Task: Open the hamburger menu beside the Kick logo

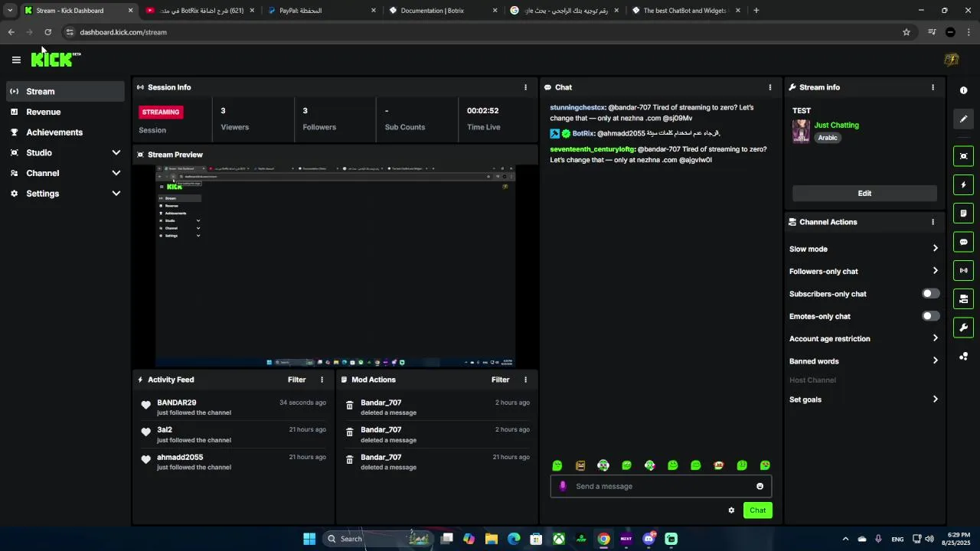Action: [16, 60]
